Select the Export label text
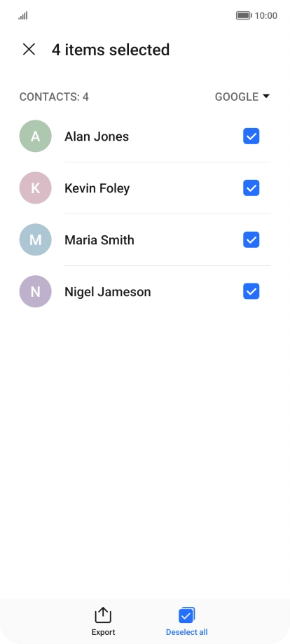The width and height of the screenshot is (290, 644). tap(103, 632)
